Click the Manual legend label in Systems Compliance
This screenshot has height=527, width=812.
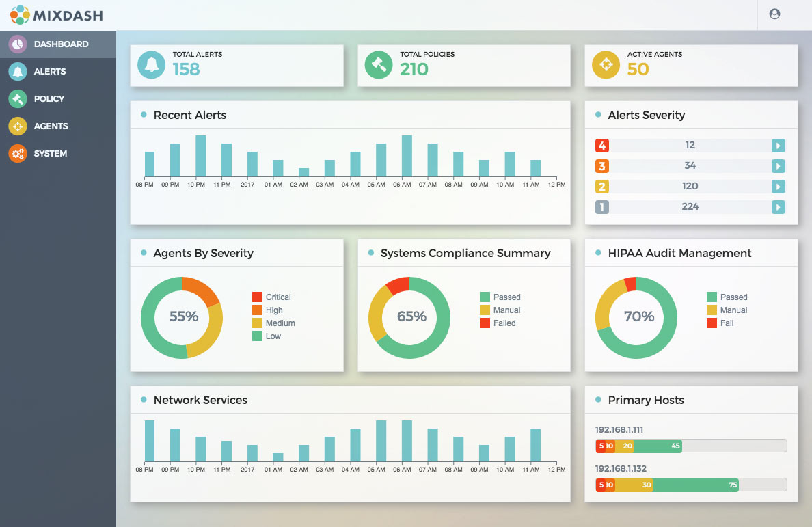pyautogui.click(x=507, y=310)
